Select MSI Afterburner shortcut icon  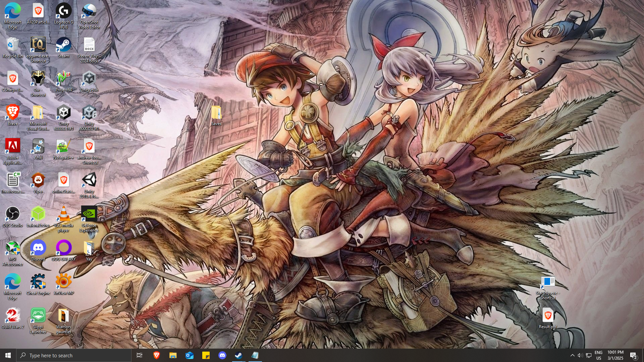click(12, 253)
